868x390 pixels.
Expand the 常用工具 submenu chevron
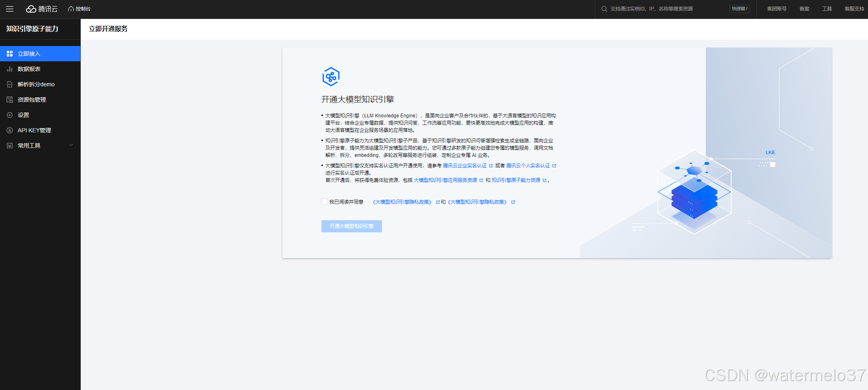pos(71,145)
